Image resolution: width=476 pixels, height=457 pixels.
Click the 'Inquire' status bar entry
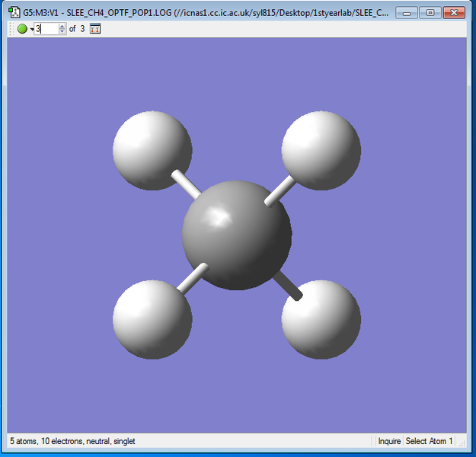coord(389,441)
